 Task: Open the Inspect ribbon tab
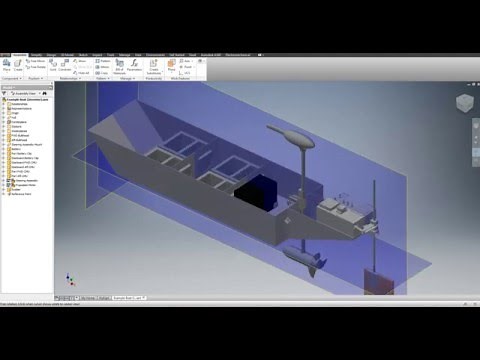point(97,55)
